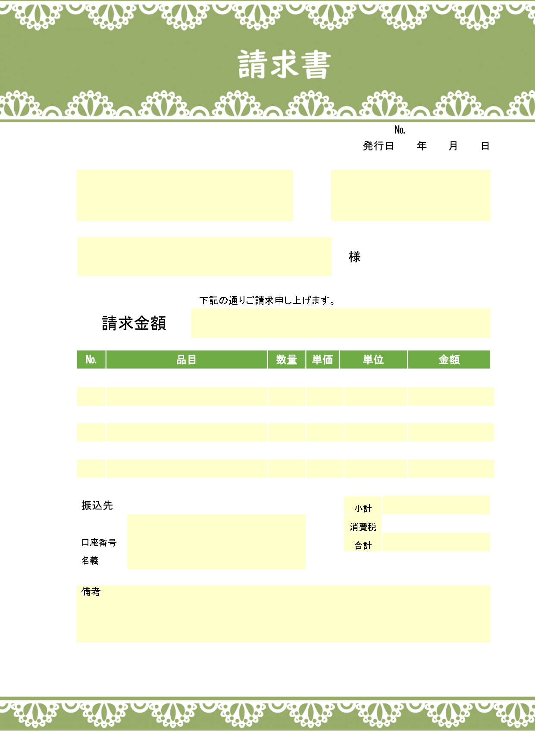535x756 pixels.
Task: Select the last highlighted row's 金額 cell
Action: 451,469
